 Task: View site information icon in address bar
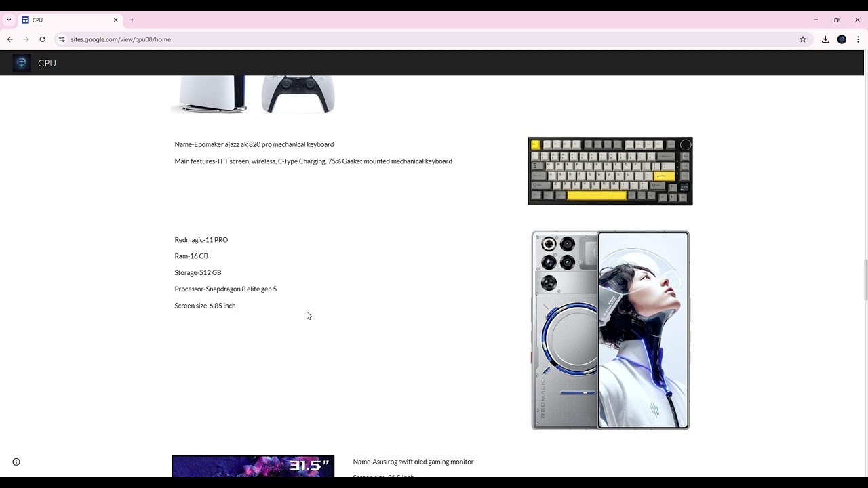tap(62, 39)
